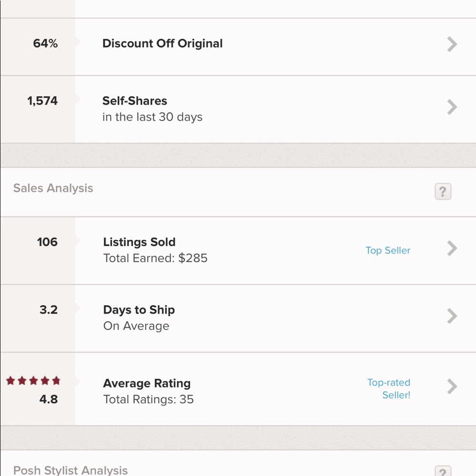Expand the Listings Sold breakdown
This screenshot has height=476, width=476.
[452, 248]
